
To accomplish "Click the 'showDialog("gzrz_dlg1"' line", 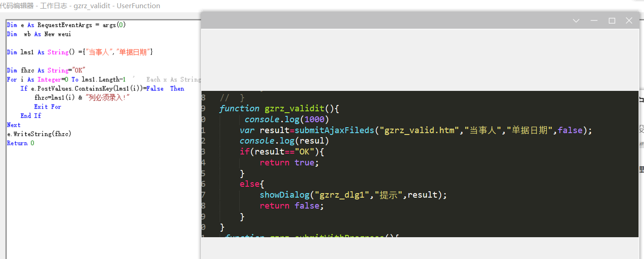I will click(x=354, y=195).
